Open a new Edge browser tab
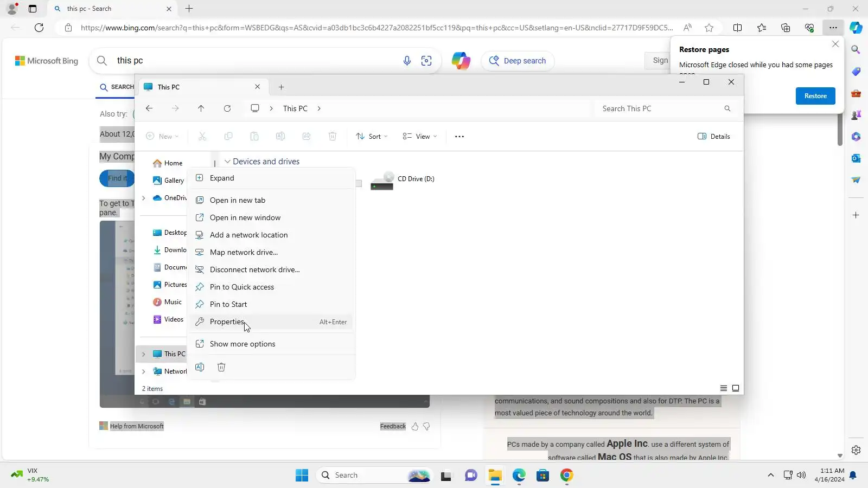 click(189, 9)
